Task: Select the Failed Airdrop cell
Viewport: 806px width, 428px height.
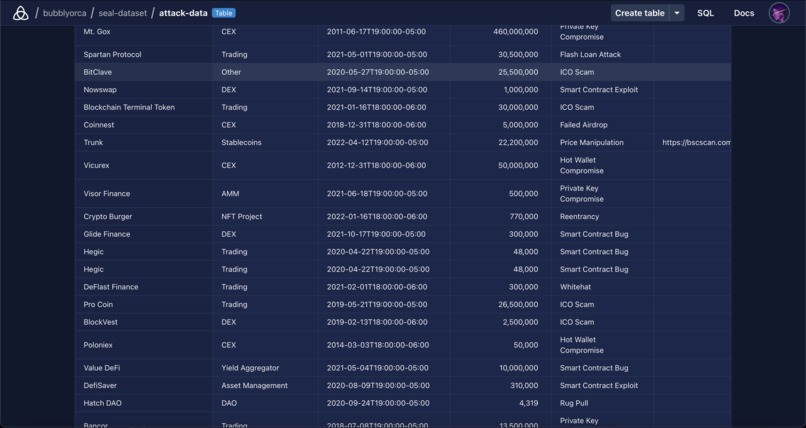Action: point(602,125)
